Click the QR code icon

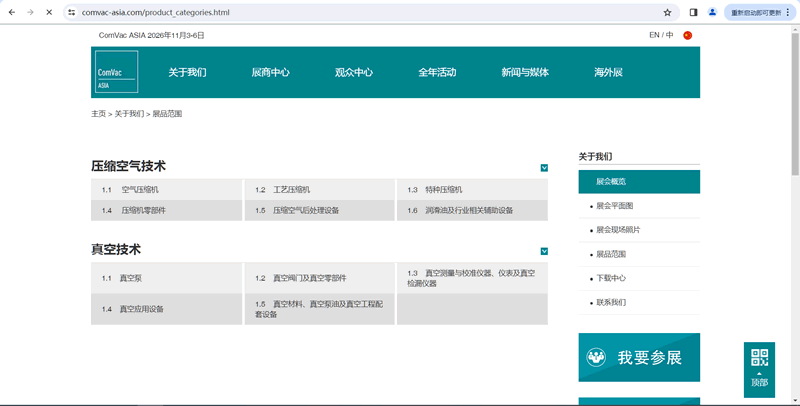[759, 358]
